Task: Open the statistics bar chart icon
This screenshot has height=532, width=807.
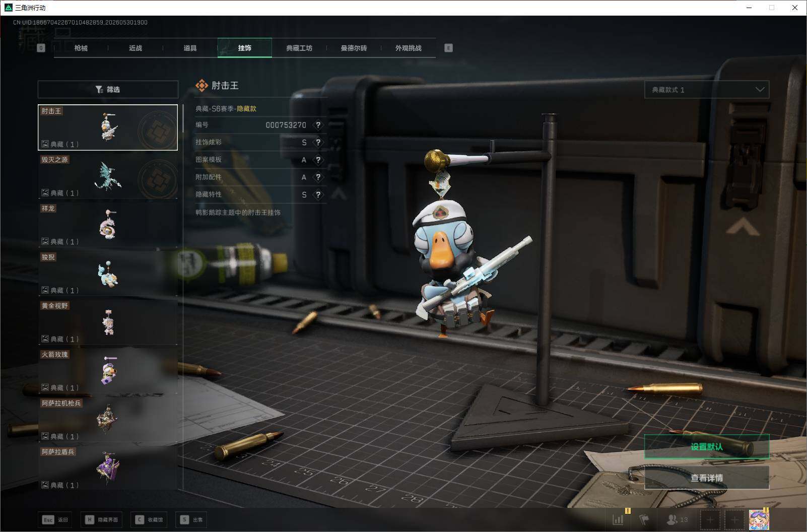Action: pos(618,519)
